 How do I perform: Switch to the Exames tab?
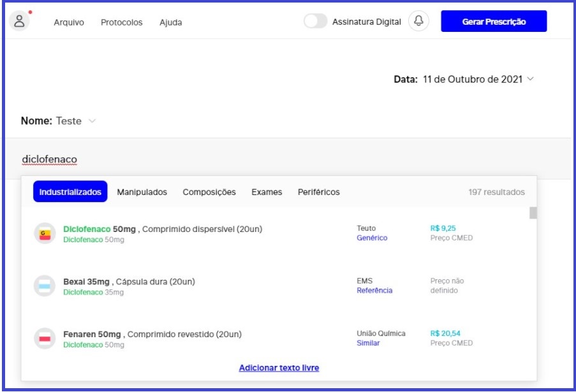(x=267, y=192)
